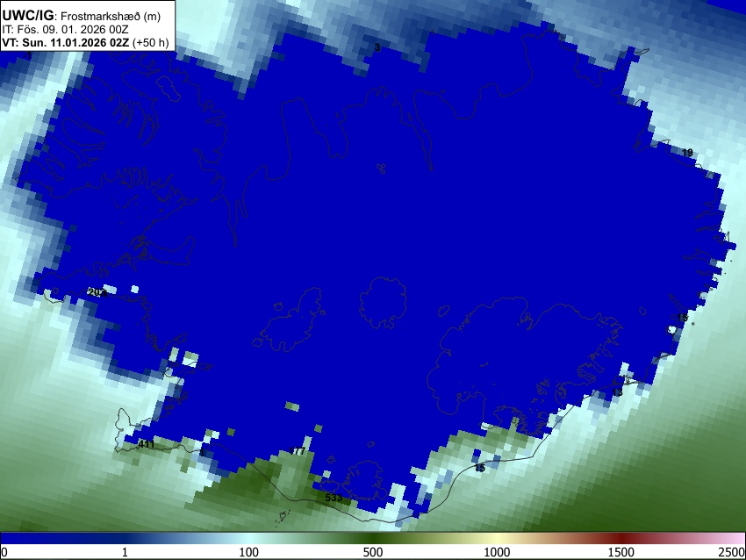
Task: Click the 'Frostmarkshæð (m)' label
Action: 111,17
